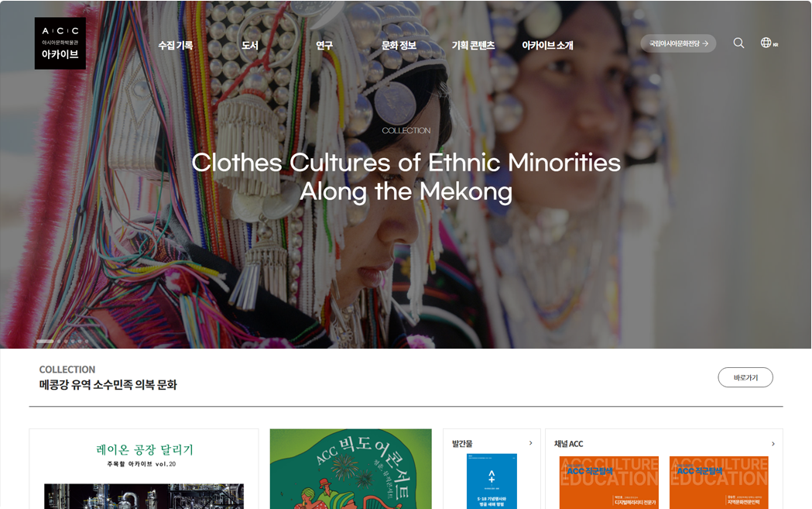Viewport: 812px width, 509px height.
Task: Open the 기획 콘텐츠 menu
Action: [x=473, y=46]
